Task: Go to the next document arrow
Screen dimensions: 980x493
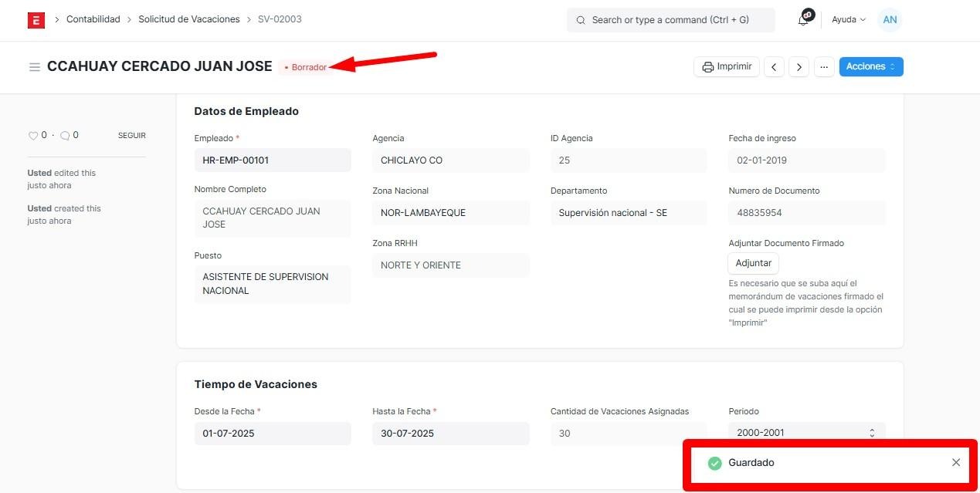Action: (799, 67)
